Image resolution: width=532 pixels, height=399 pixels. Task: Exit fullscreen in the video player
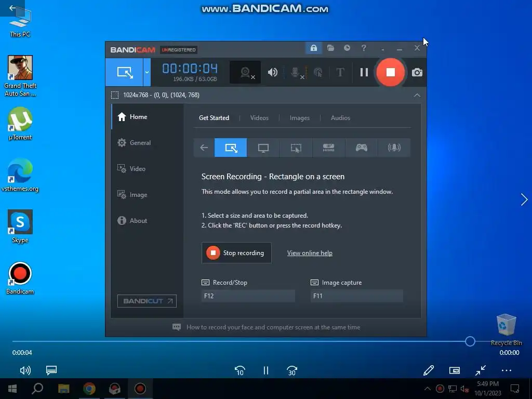coord(481,370)
